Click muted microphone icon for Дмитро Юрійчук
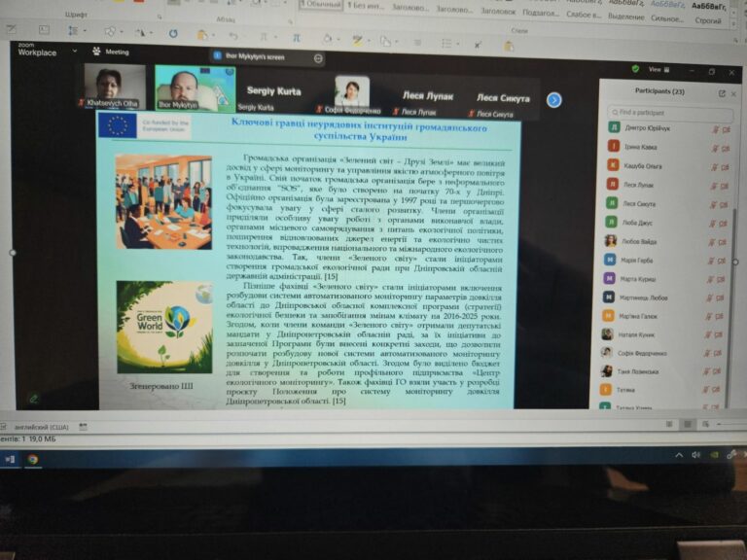This screenshot has height=560, width=747. coord(715,129)
